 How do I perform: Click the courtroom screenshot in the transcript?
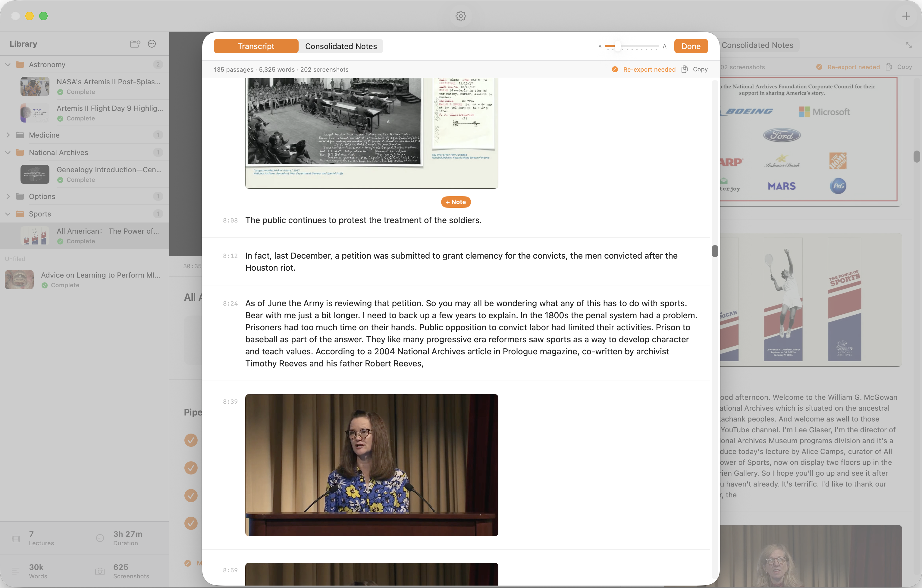(x=372, y=133)
